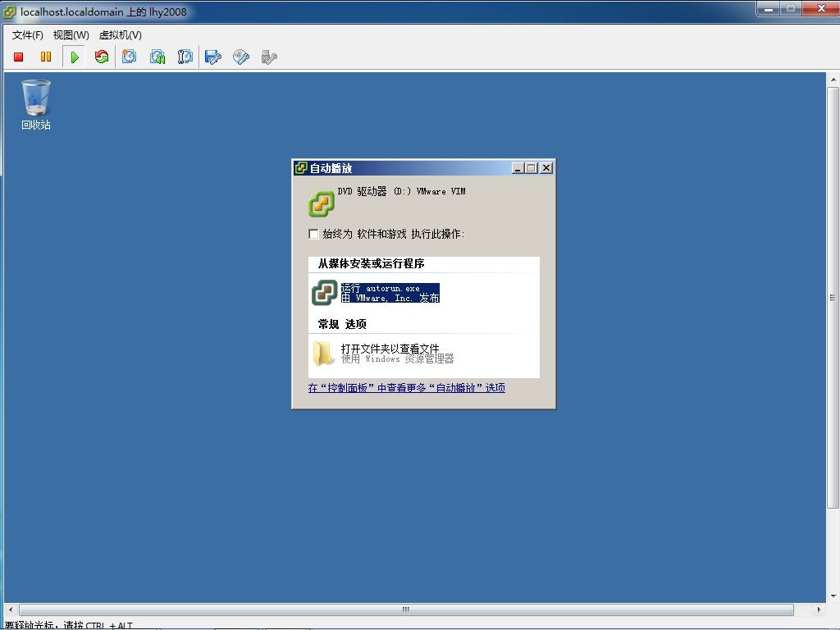Click the horizontal scrollbar left arrow
Screen dimensions: 840x630
[x=10, y=609]
